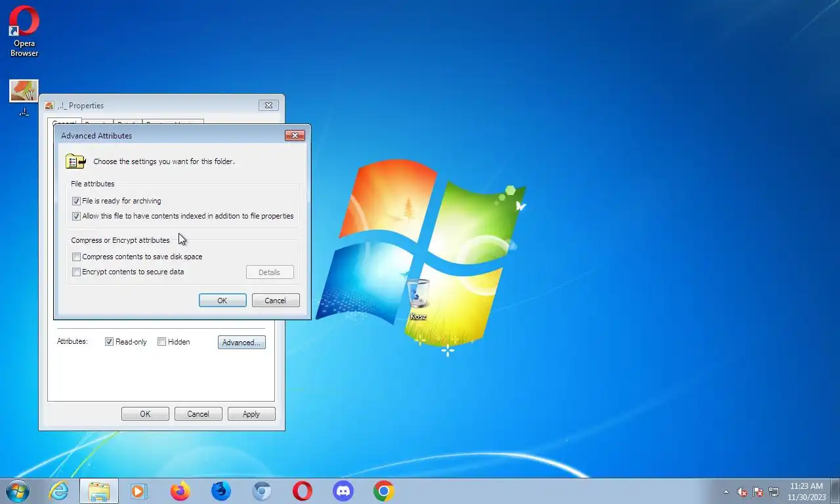Launch Chromium from the taskbar
This screenshot has height=504, width=840.
click(262, 491)
